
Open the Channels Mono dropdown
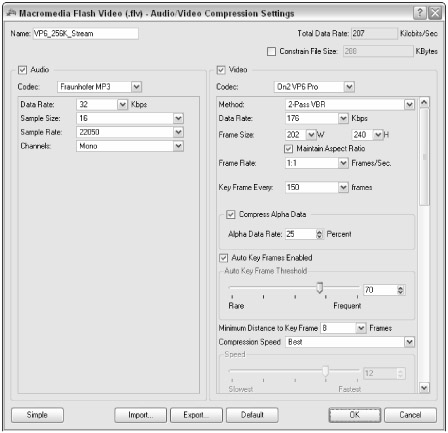(178, 146)
